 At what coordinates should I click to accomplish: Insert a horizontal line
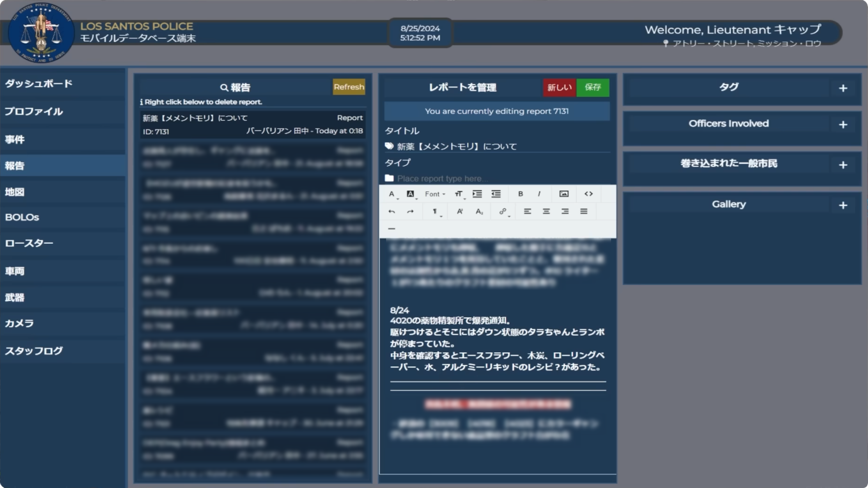tap(391, 229)
